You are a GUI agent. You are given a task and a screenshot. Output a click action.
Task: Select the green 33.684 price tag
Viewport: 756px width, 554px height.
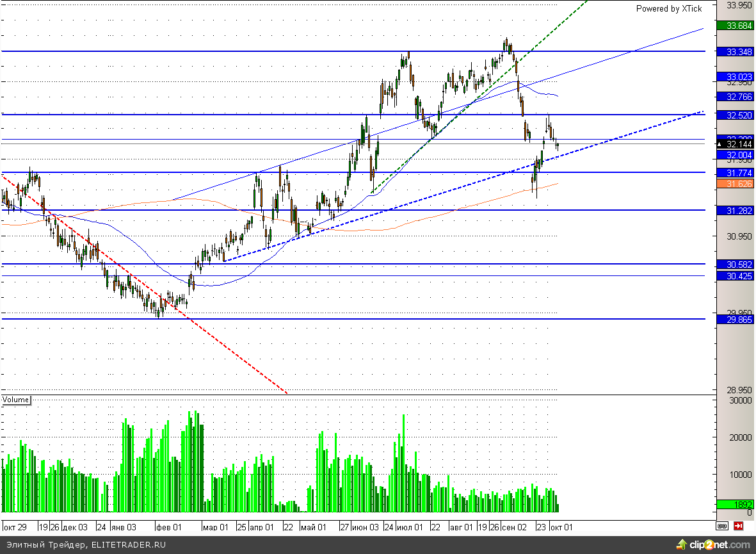[x=734, y=26]
